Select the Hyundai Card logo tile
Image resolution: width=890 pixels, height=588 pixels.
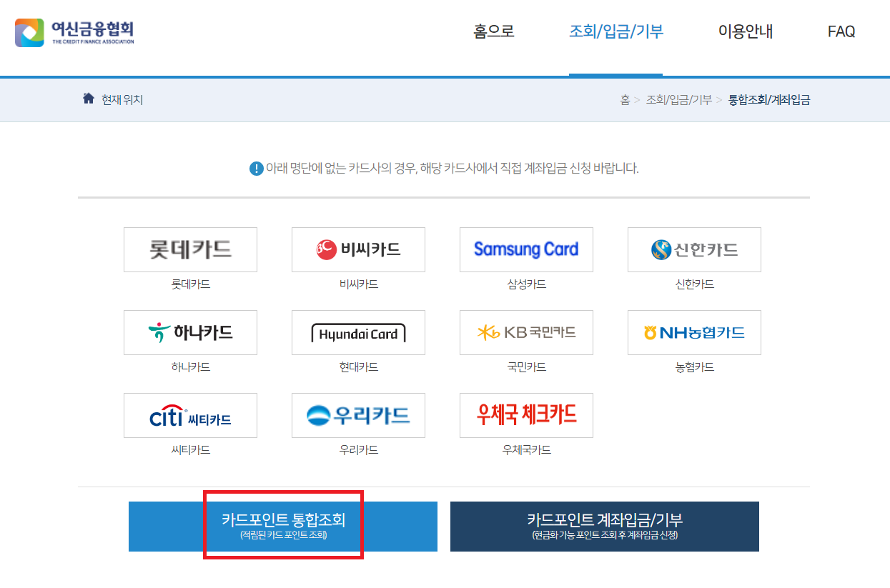point(358,332)
